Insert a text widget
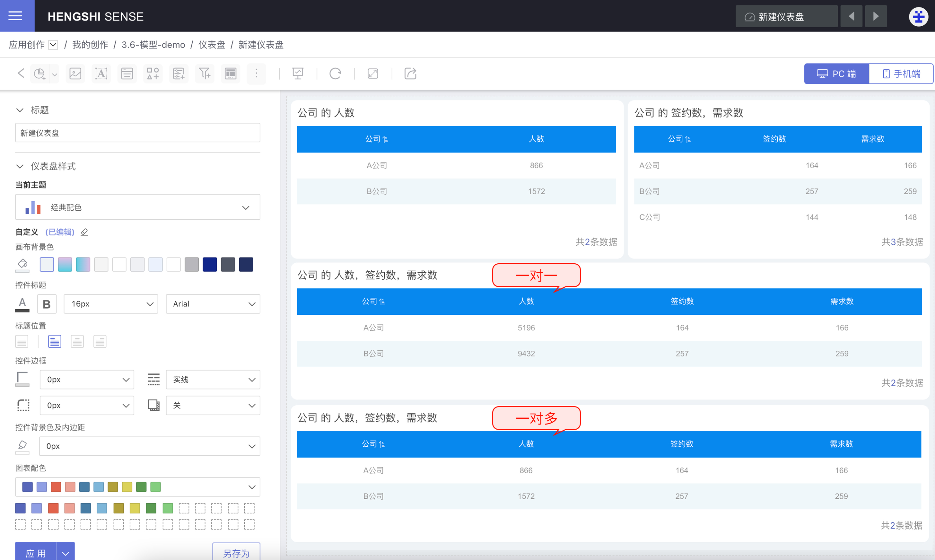Screen dimensions: 935x560 click(x=101, y=74)
